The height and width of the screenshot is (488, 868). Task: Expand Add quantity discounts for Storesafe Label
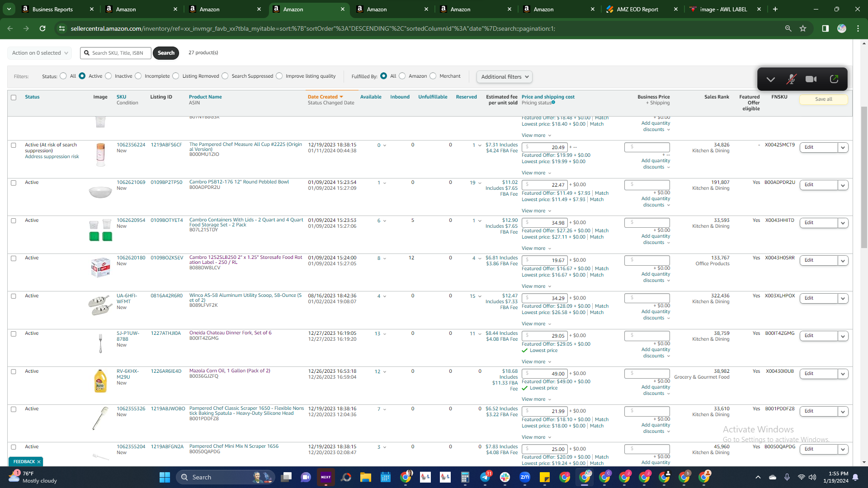[x=656, y=277]
